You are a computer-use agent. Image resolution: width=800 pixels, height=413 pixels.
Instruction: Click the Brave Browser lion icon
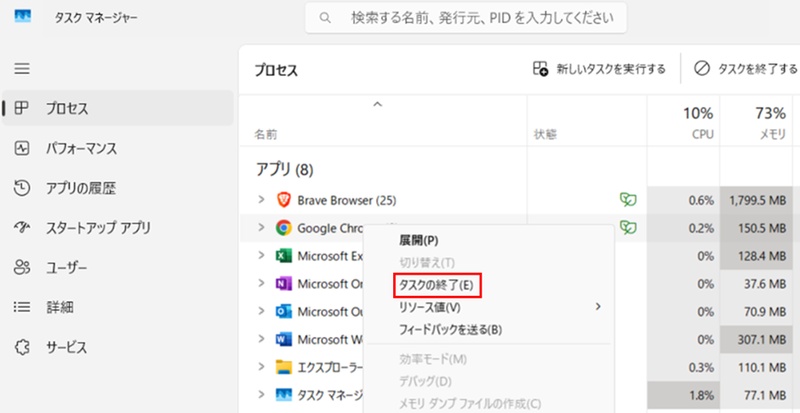click(x=283, y=200)
